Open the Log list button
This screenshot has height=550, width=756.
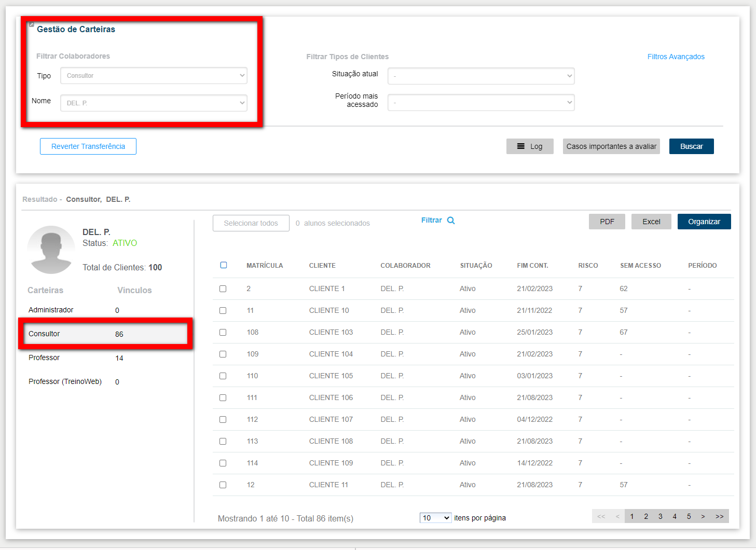[530, 146]
